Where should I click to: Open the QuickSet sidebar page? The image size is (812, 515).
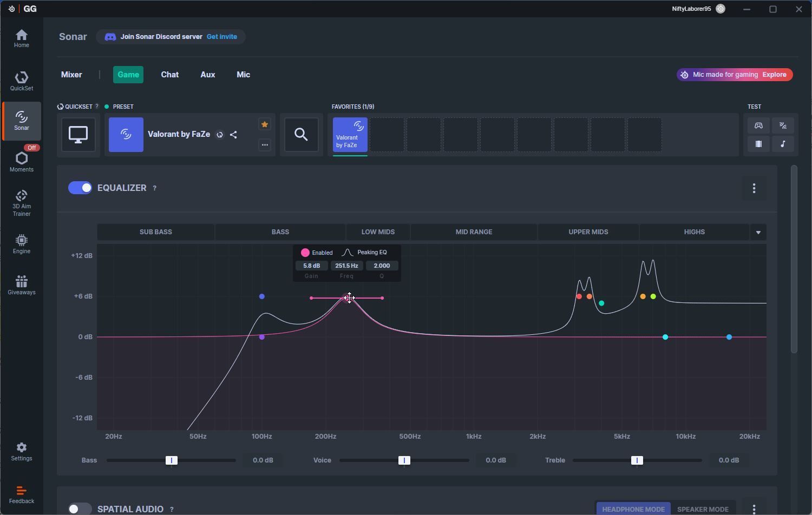pos(22,81)
